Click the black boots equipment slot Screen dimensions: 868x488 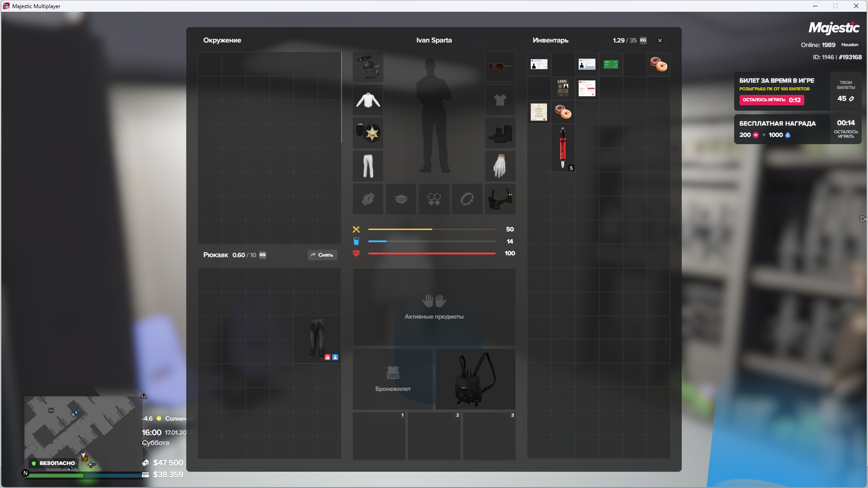tap(500, 133)
